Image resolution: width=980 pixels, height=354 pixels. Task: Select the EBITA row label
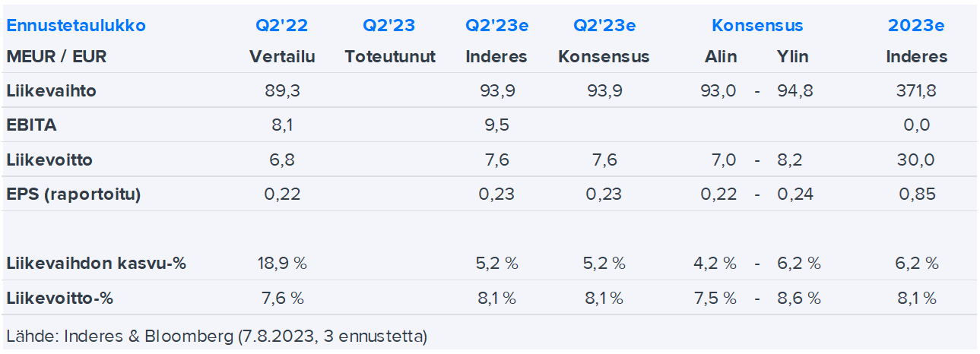(x=31, y=125)
